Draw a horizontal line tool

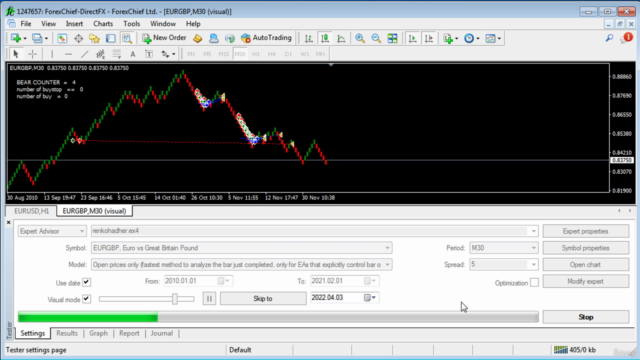(x=68, y=54)
